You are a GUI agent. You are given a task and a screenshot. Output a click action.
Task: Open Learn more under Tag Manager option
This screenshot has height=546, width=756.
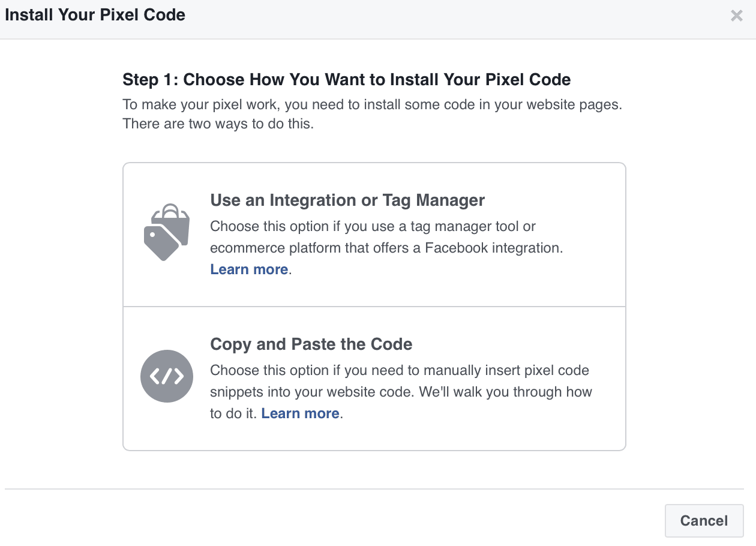[x=248, y=269]
